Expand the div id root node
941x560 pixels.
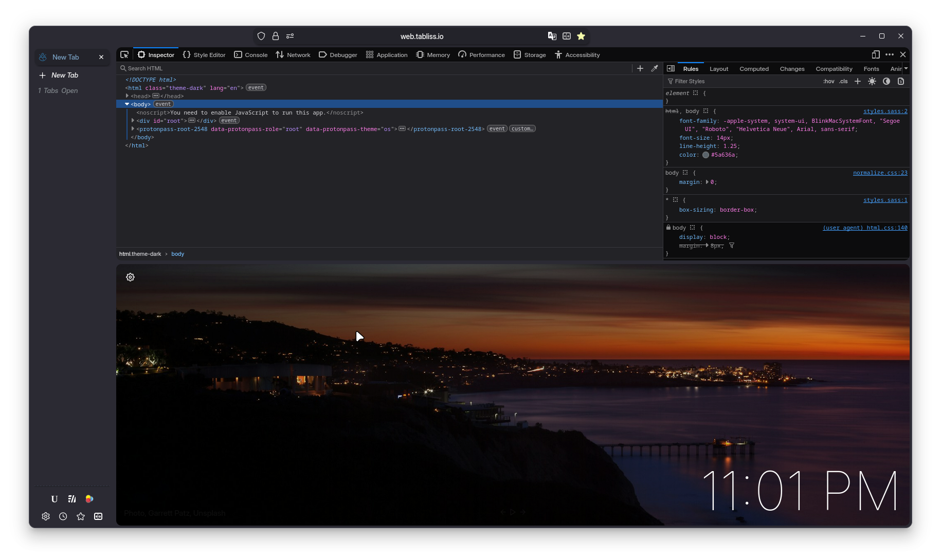tap(133, 121)
